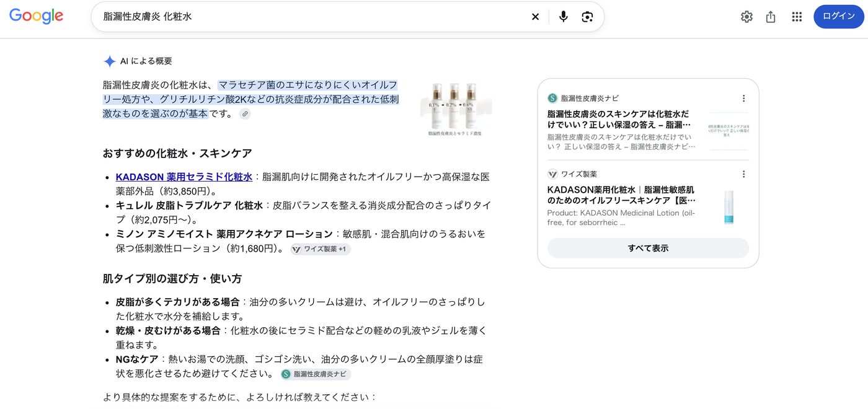Click the 脂漏性皮膚炎ナビ site icon in the card

[552, 98]
